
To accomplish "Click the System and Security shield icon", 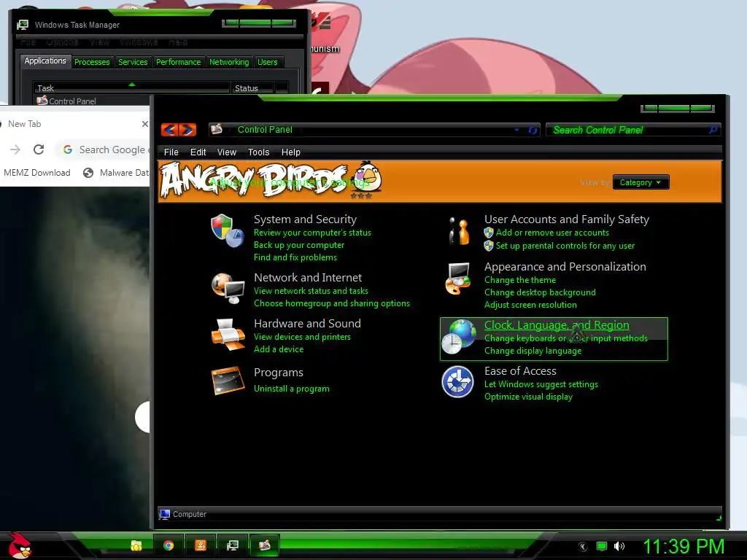I will pos(228,230).
